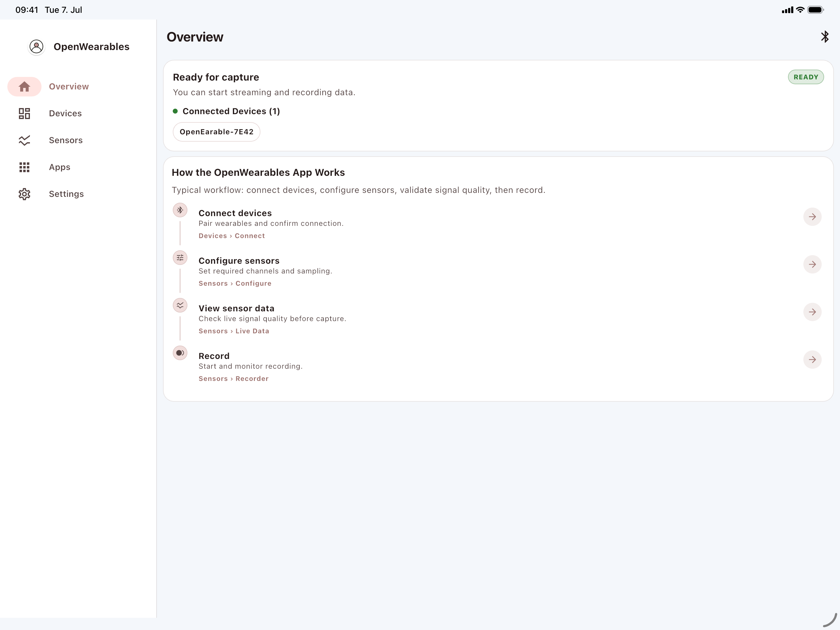
Task: Click the 09:41 clock in the status bar
Action: coord(27,10)
